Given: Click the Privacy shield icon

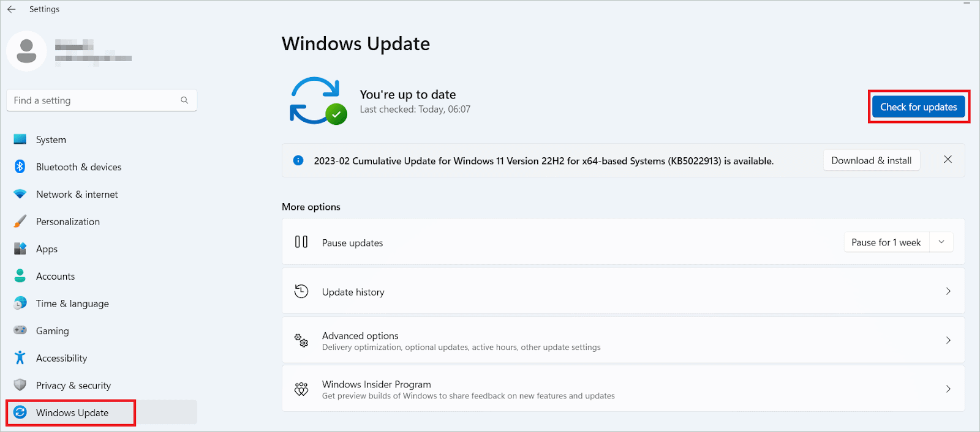Looking at the screenshot, I should pyautogui.click(x=20, y=385).
